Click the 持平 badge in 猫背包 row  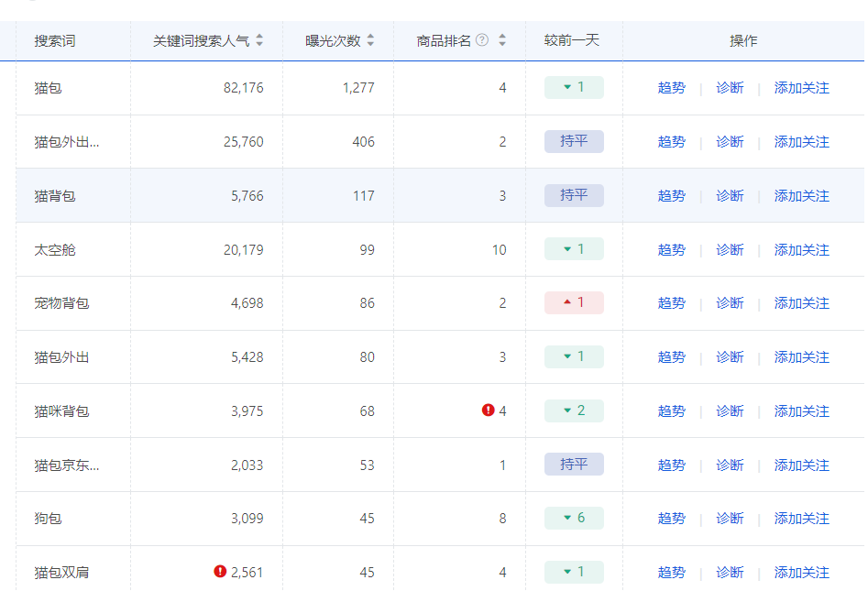[x=574, y=195]
